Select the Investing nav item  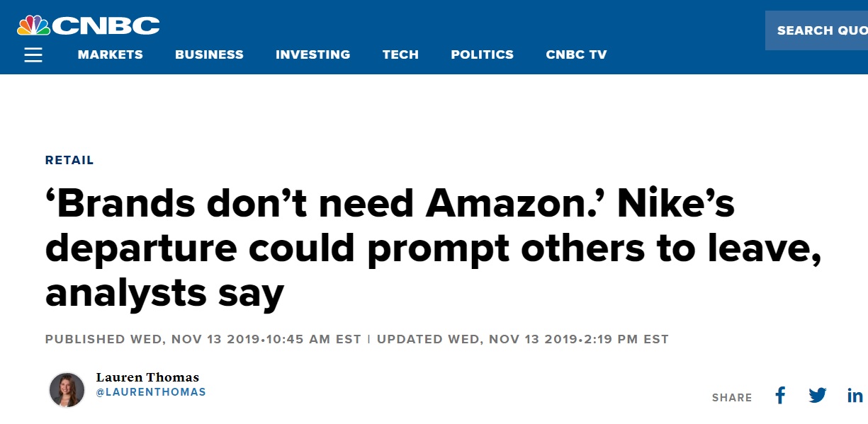click(312, 55)
